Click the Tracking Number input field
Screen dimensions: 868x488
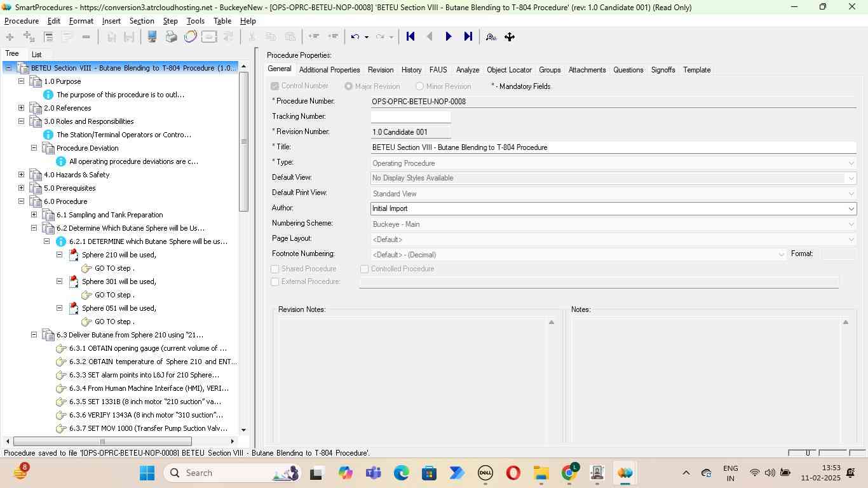(410, 117)
